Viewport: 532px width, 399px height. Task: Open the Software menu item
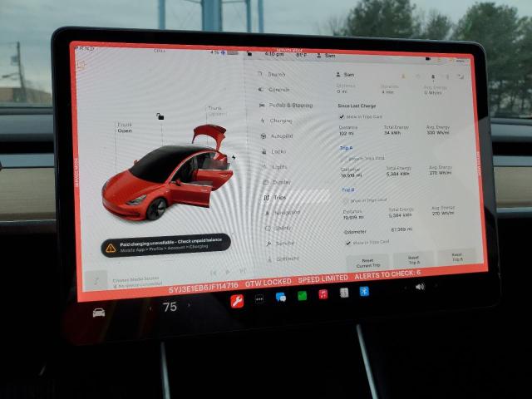(x=283, y=259)
